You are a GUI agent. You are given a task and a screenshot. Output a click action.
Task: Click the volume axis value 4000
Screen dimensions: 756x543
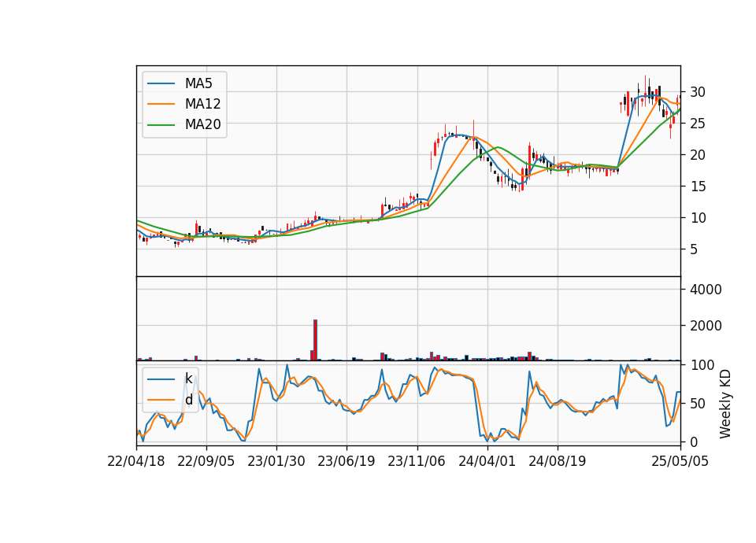(x=706, y=290)
